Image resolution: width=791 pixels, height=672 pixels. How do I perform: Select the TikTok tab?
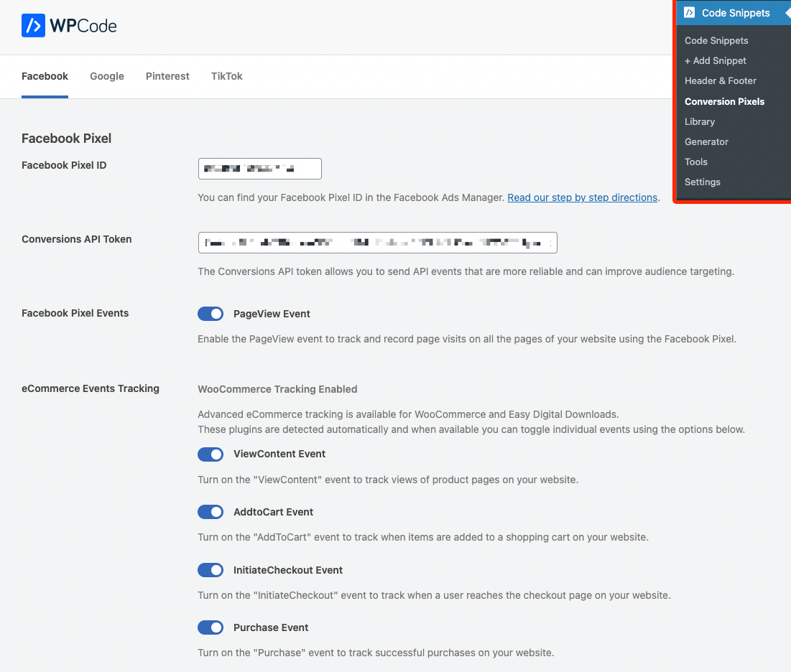227,76
